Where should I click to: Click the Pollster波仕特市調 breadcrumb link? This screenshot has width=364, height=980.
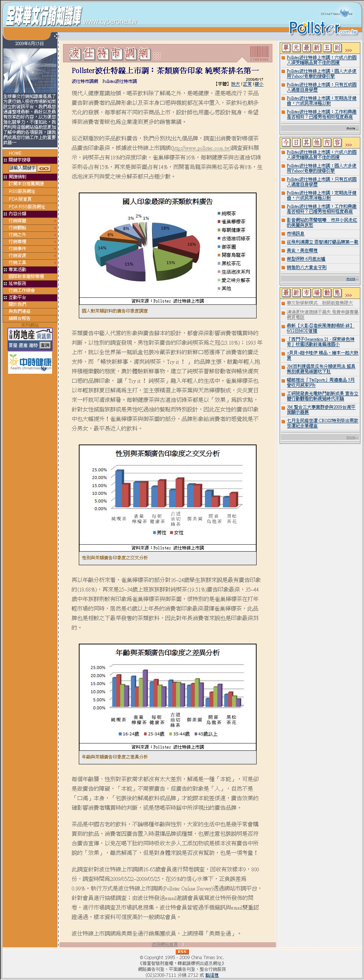tap(120, 81)
